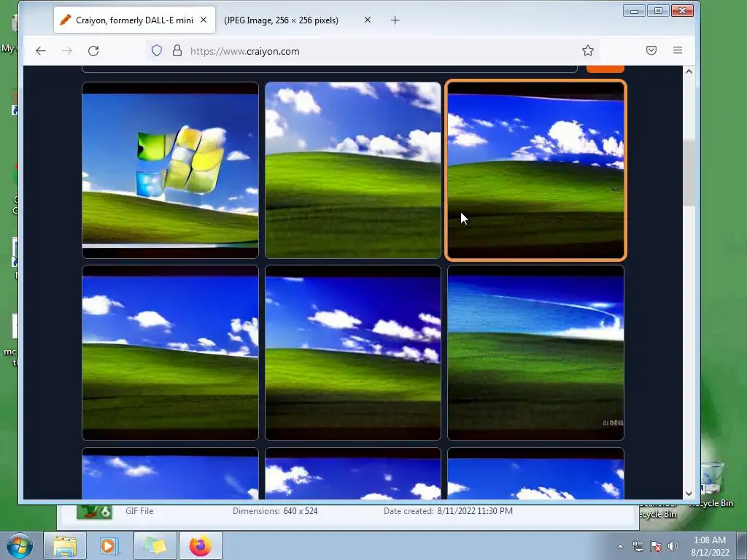The width and height of the screenshot is (747, 560).
Task: Open Action Center flag icon
Action: click(x=656, y=546)
